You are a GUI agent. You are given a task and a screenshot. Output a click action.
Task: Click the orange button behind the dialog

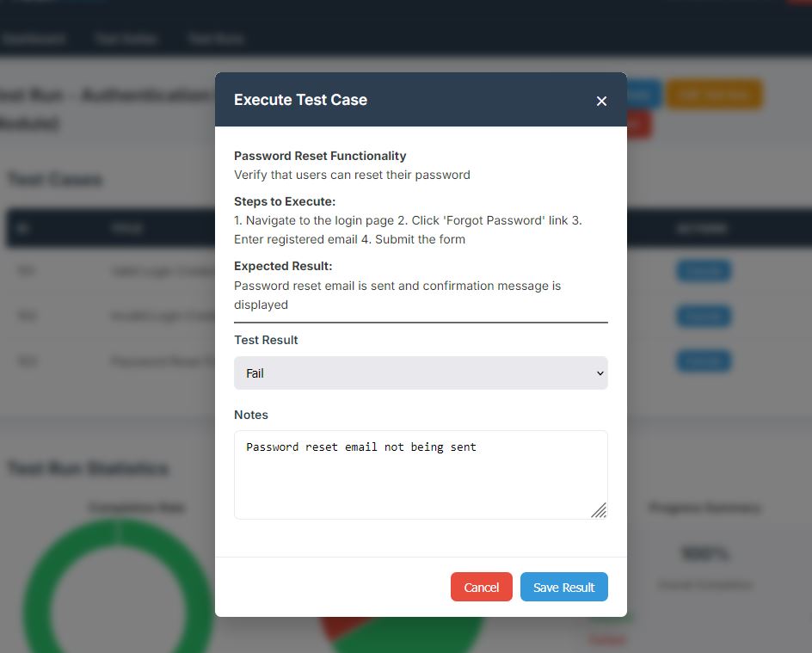pyautogui.click(x=714, y=95)
